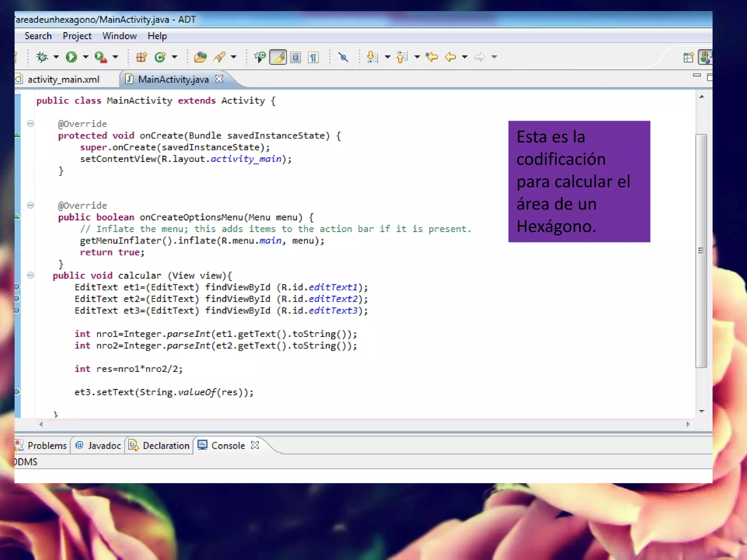Screen dimensions: 747x560
Task: Click the New Java Package icon
Action: [142, 57]
